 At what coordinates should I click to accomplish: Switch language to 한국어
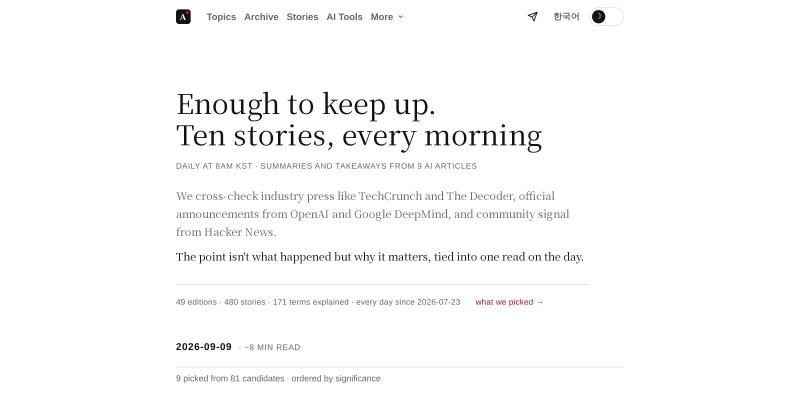(x=566, y=17)
